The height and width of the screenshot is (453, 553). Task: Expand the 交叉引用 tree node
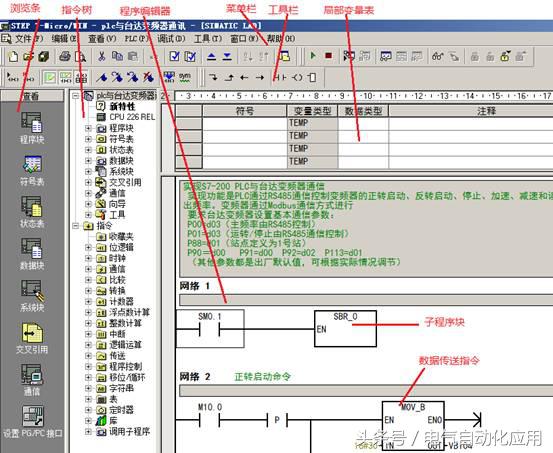[x=88, y=182]
